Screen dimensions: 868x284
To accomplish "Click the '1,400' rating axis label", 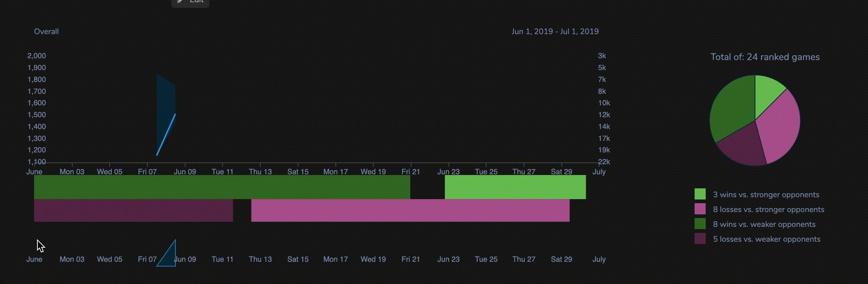I will pos(37,126).
